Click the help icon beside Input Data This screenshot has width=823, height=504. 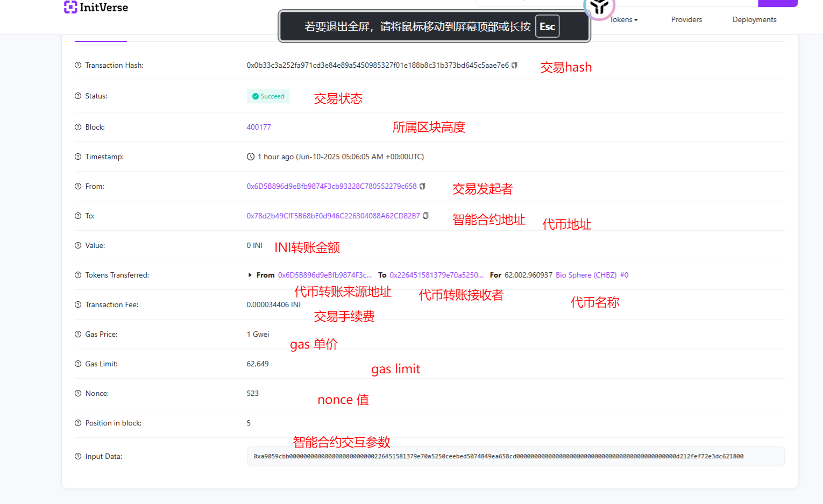(x=77, y=456)
